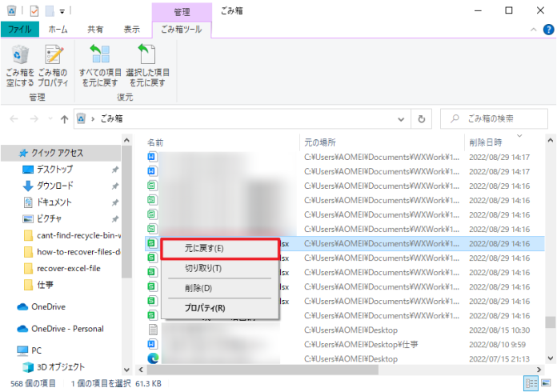Select OneDrive - Personal in the navigation pane
557x392 pixels.
[x=67, y=329]
